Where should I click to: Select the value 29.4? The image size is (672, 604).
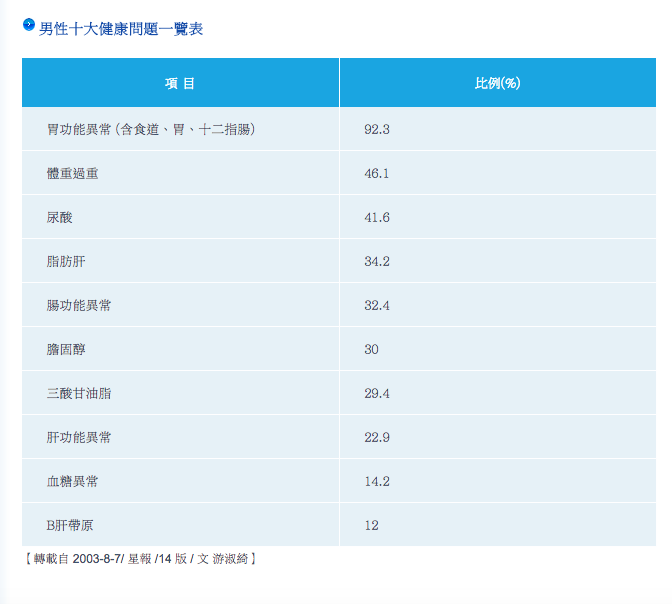(x=377, y=394)
